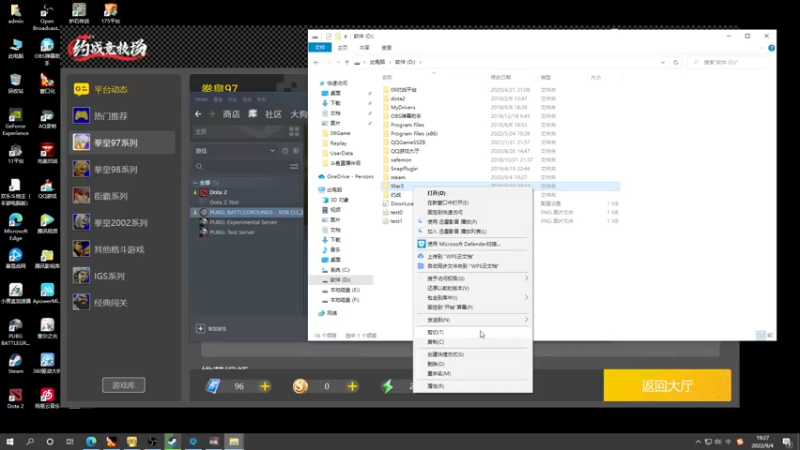Screen dimensions: 800x450
Task: Select 软件 (D:) drive in navigation pane
Action: [x=340, y=280]
